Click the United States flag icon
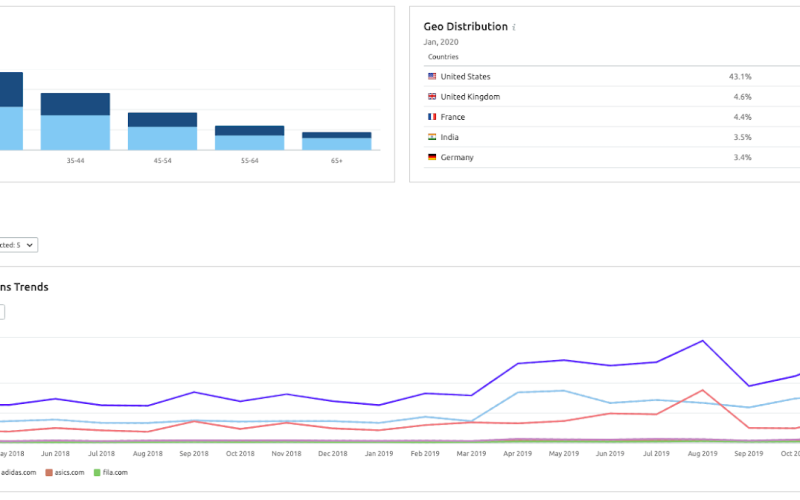This screenshot has height=500, width=800. tap(432, 77)
